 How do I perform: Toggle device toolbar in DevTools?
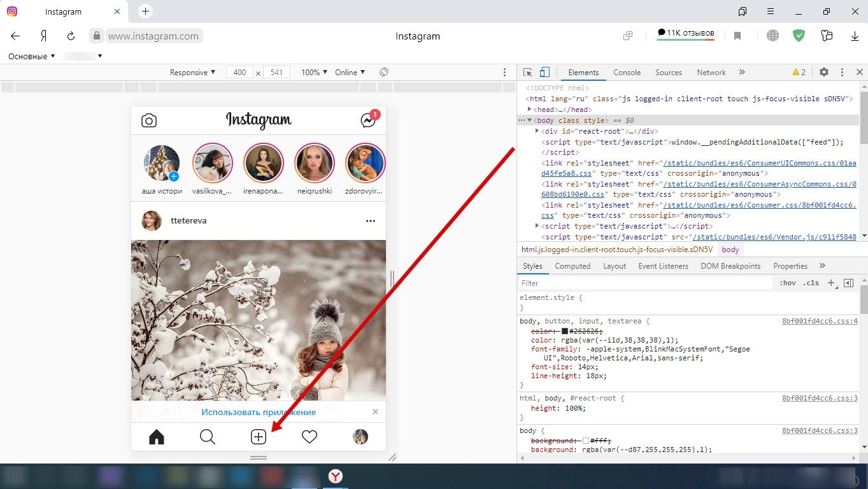pyautogui.click(x=544, y=72)
